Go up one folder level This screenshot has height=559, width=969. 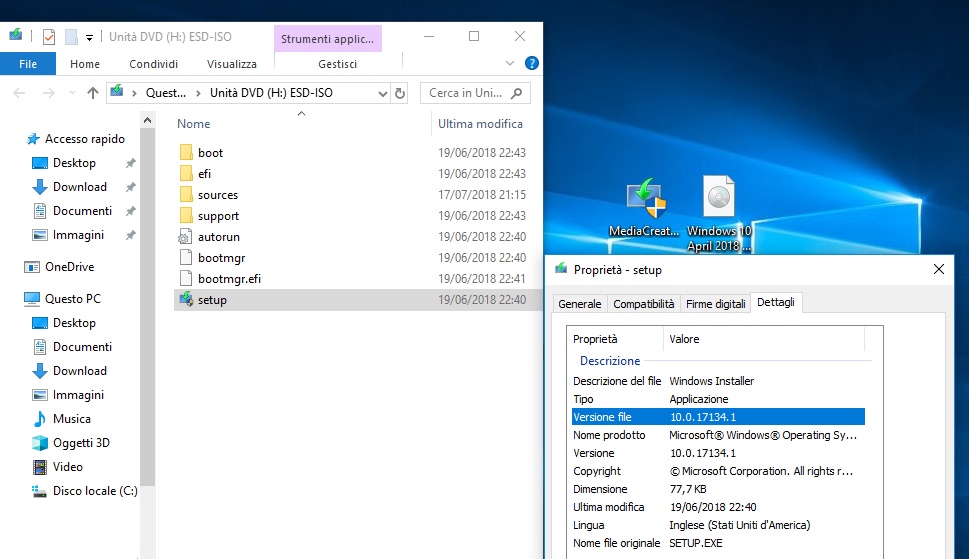(x=93, y=93)
